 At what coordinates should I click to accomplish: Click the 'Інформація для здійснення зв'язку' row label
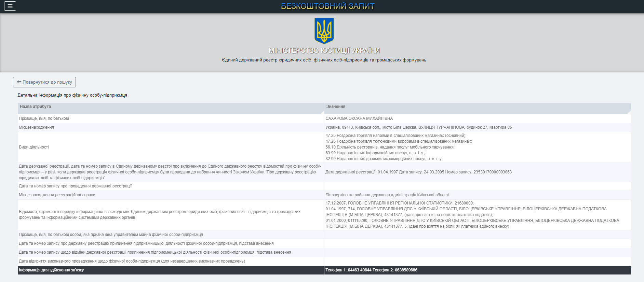(x=51, y=270)
